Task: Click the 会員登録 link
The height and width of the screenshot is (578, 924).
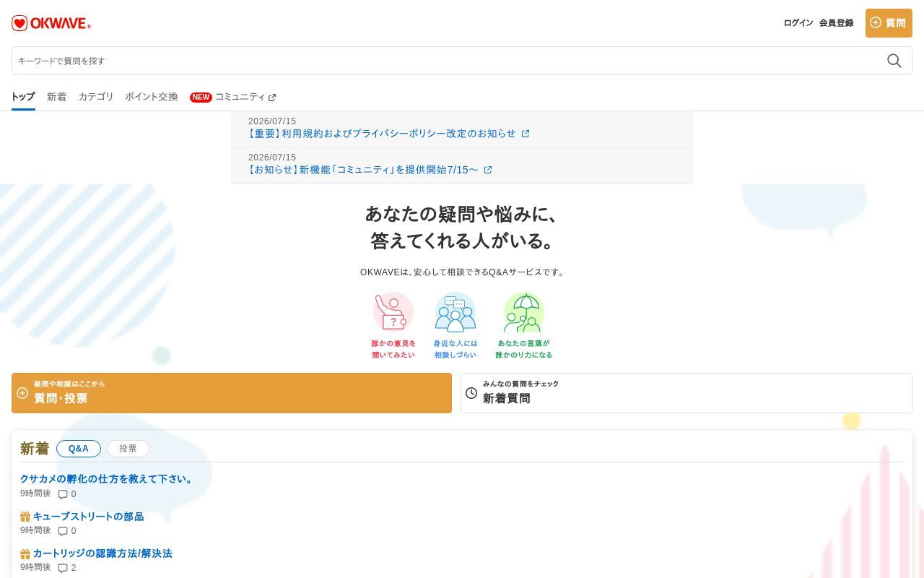Action: [836, 23]
